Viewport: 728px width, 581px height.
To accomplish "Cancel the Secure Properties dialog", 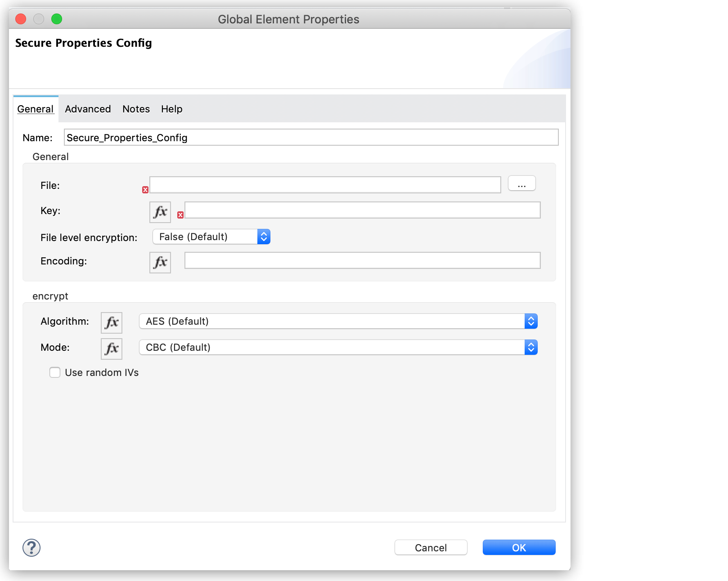I will pyautogui.click(x=430, y=547).
